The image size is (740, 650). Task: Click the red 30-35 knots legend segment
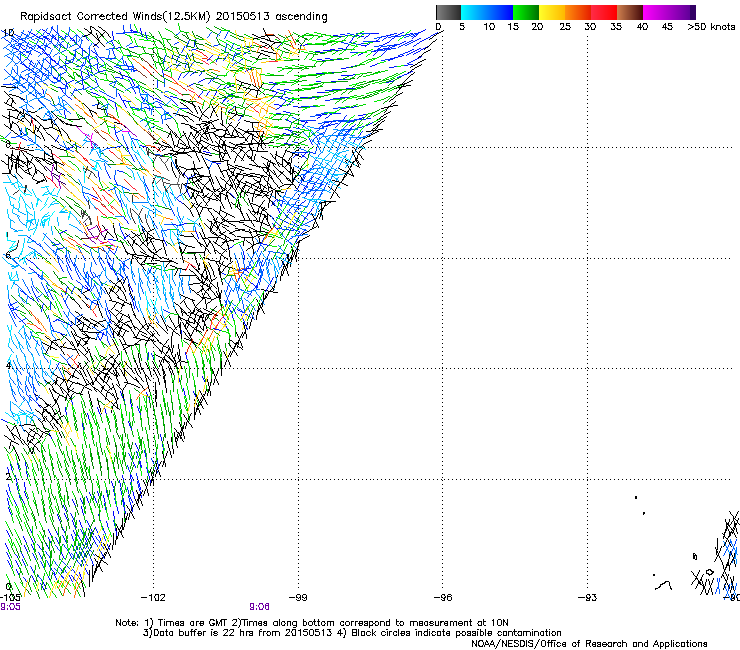604,12
